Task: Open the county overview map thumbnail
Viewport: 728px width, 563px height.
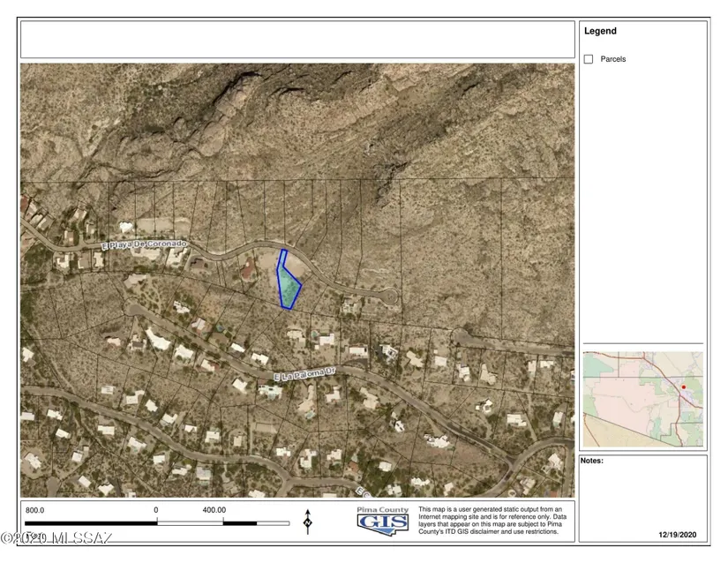Action: (642, 399)
